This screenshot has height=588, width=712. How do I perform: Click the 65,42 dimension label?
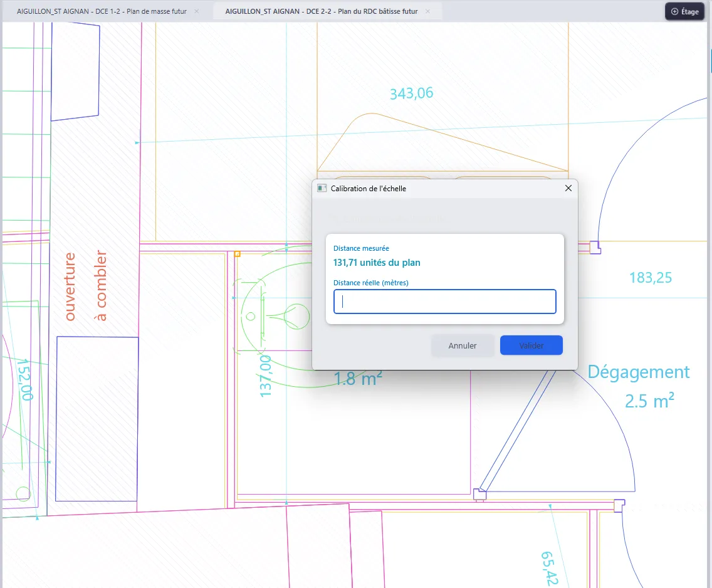(x=550, y=569)
